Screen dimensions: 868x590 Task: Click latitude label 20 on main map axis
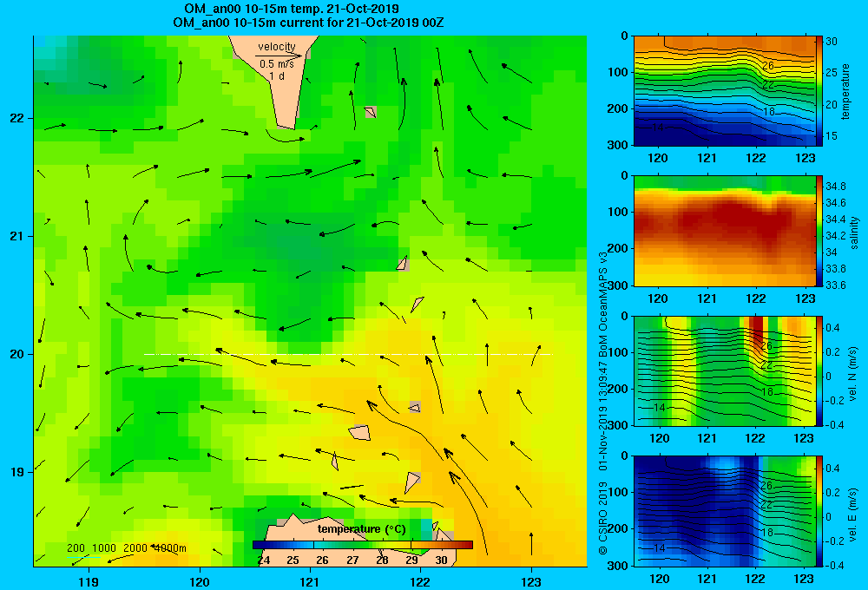point(16,354)
